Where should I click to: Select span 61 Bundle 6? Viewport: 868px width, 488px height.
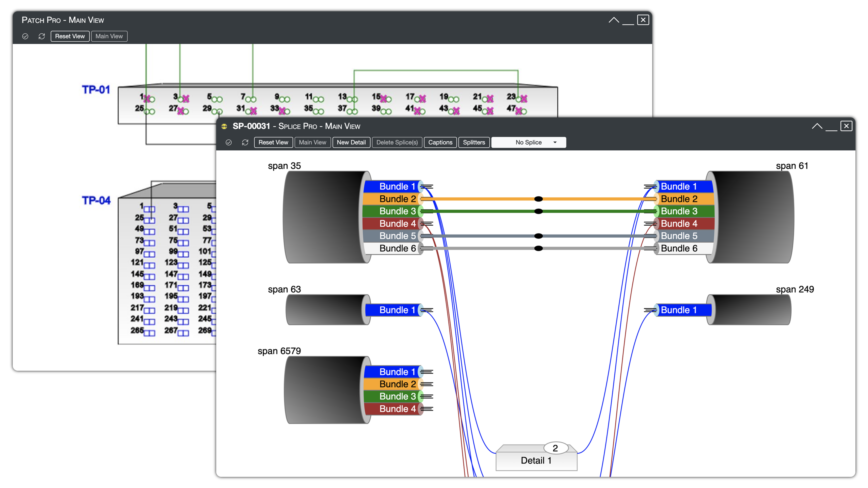684,248
